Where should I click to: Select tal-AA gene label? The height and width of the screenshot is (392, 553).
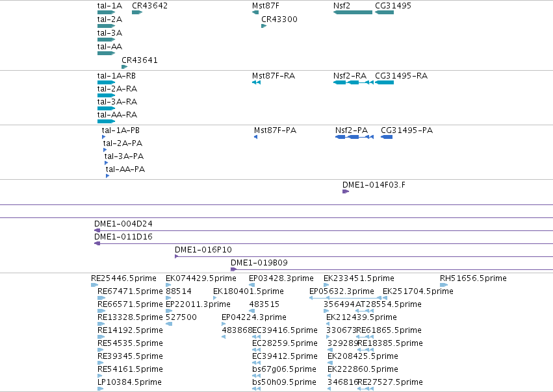tap(110, 47)
